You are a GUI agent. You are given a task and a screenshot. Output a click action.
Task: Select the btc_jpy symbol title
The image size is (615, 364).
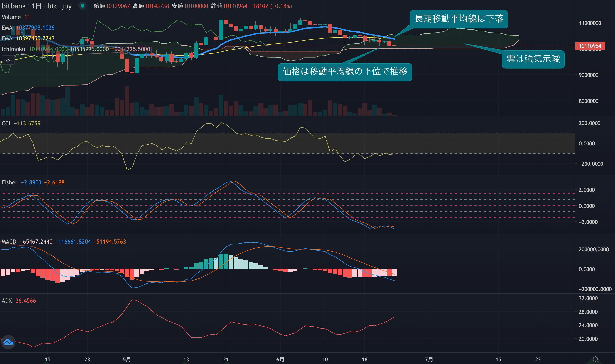[x=59, y=6]
